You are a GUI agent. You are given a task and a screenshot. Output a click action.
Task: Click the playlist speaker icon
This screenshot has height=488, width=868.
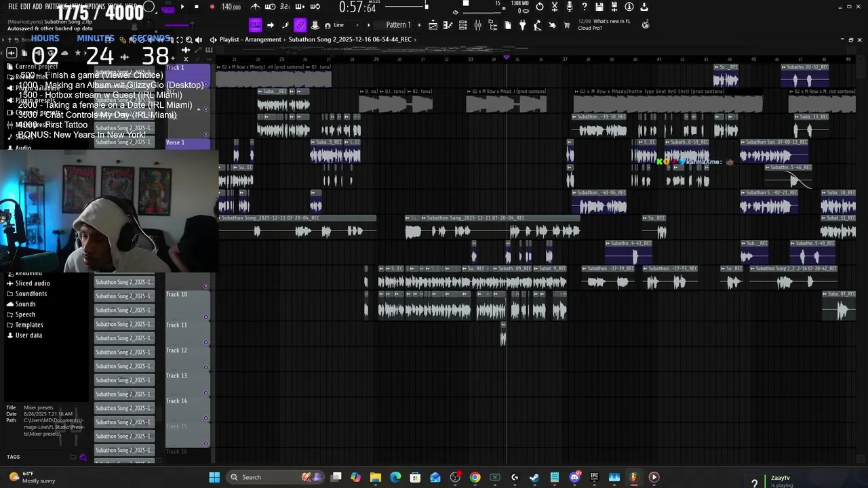(x=199, y=39)
